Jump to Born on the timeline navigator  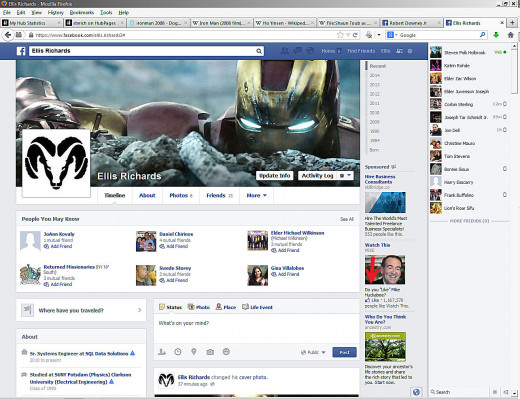pyautogui.click(x=374, y=150)
